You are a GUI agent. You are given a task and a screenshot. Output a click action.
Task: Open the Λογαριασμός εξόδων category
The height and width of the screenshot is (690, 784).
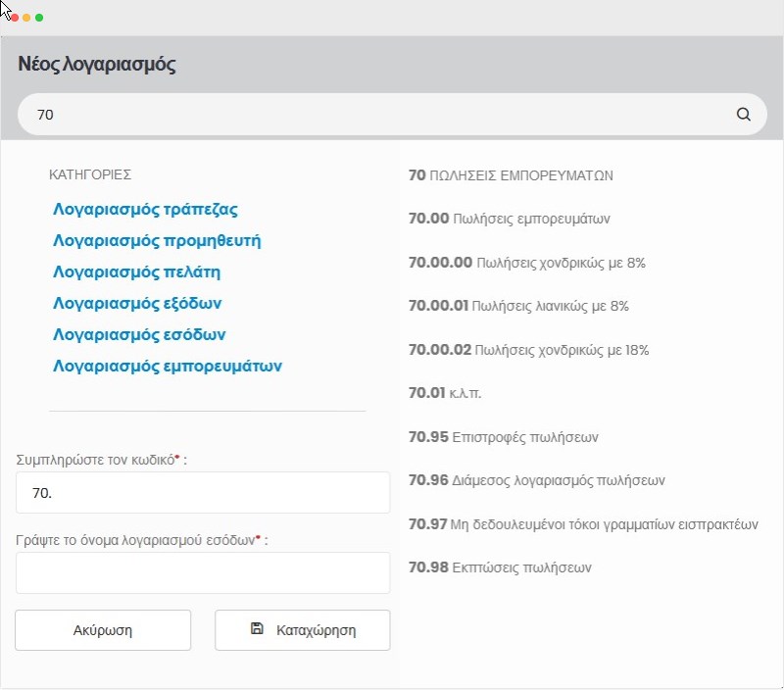coord(143,303)
